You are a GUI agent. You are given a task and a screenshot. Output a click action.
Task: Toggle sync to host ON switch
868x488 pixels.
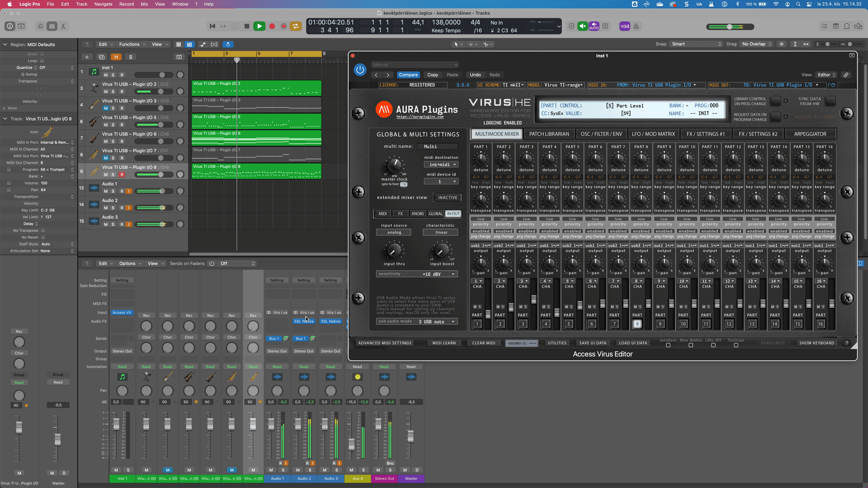tap(403, 184)
